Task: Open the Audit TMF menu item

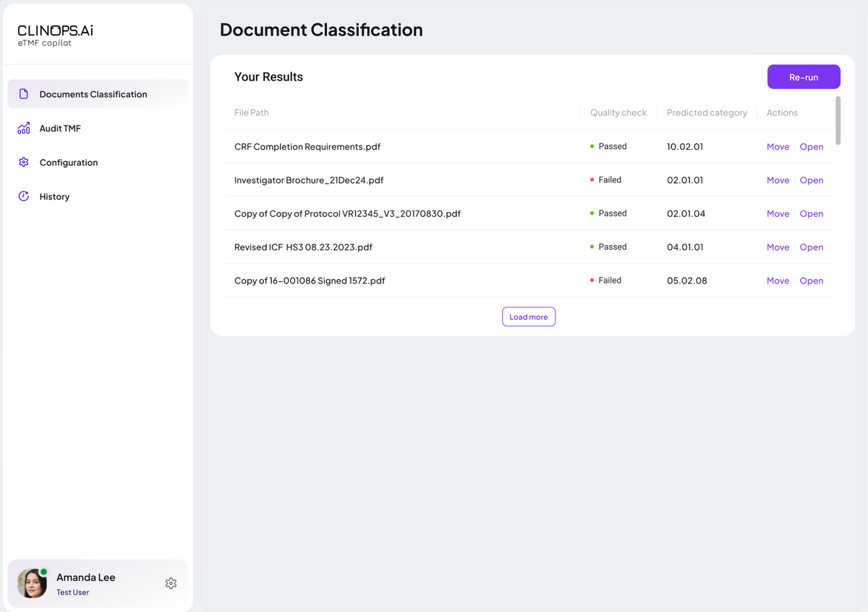Action: (60, 128)
